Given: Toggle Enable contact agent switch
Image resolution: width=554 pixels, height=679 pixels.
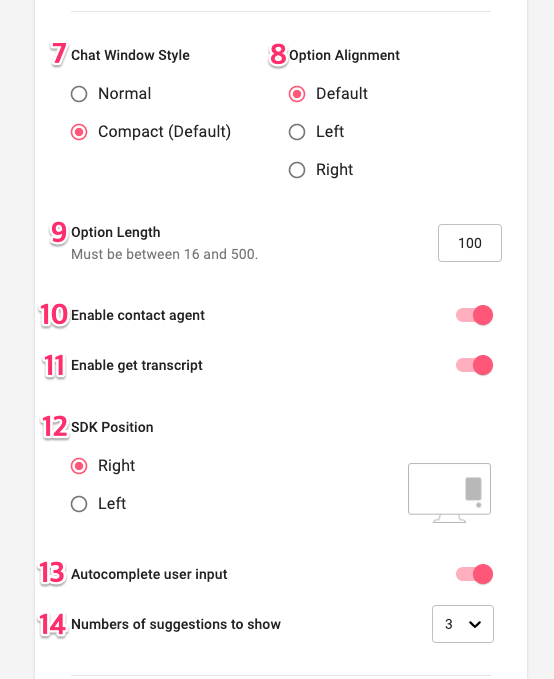Looking at the screenshot, I should point(474,315).
